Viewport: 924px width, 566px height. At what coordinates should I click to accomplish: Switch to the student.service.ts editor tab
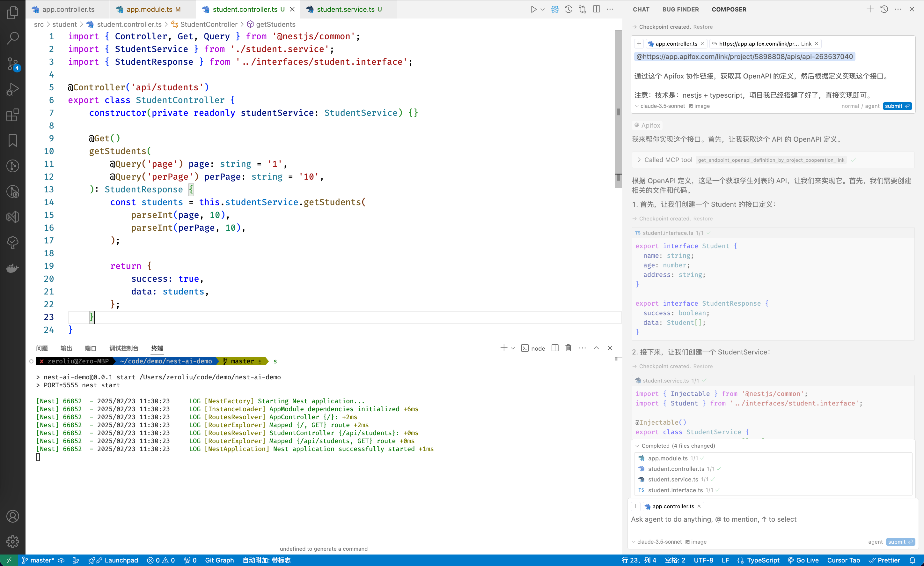click(345, 9)
